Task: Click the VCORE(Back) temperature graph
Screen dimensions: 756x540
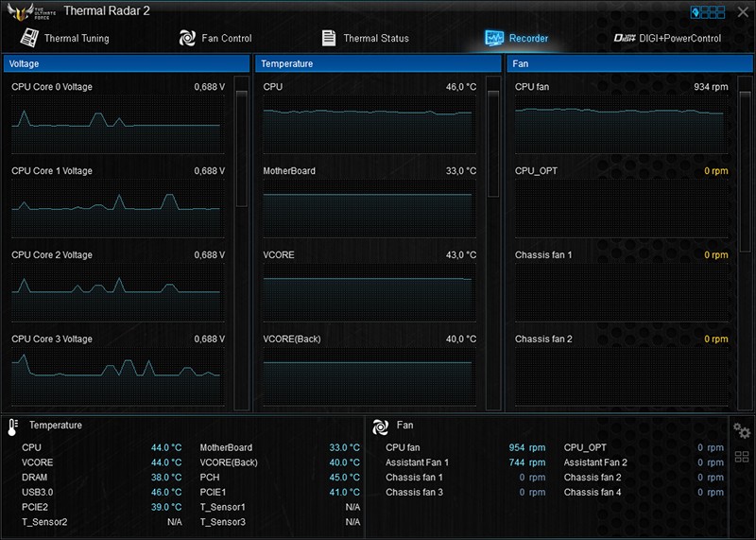Action: (x=369, y=376)
